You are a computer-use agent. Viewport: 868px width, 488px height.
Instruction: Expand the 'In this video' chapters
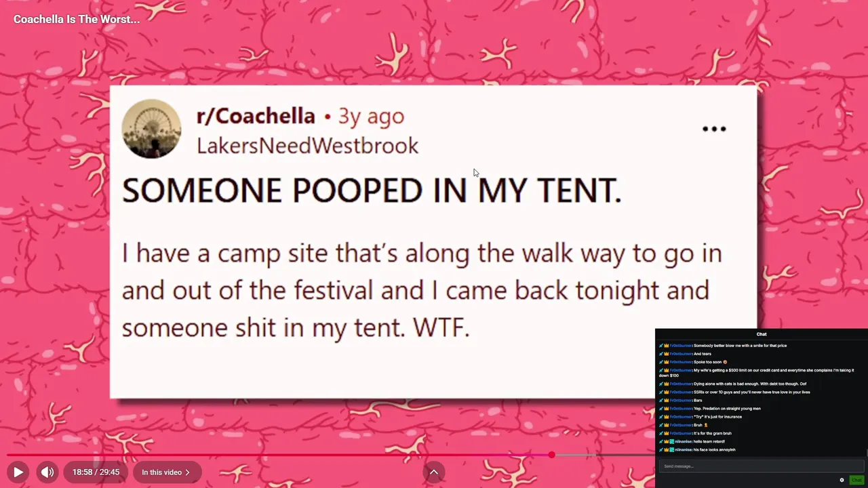(x=166, y=472)
